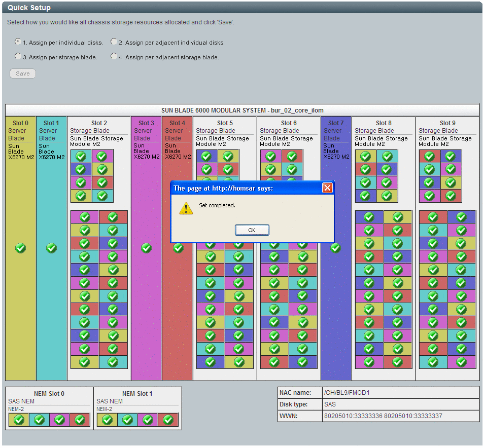Click the cyan disk in Slot 6 upper disk group
Viewport: 483px width, 448px height.
[x=292, y=170]
